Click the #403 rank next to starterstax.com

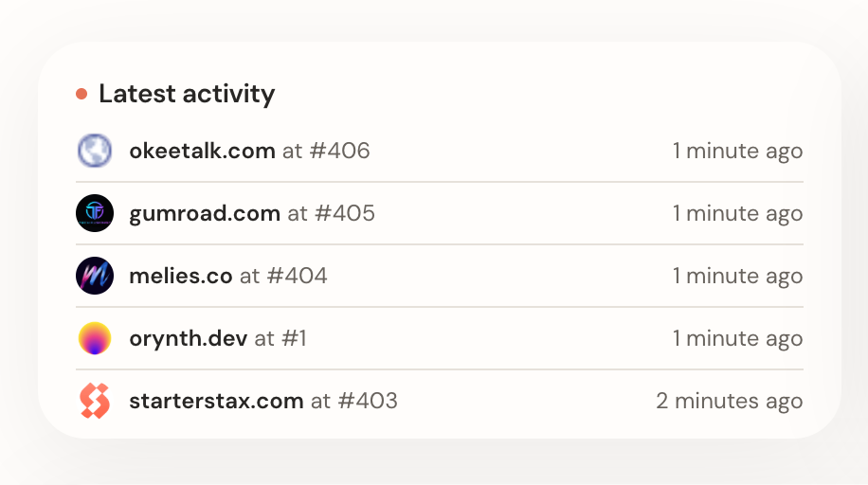click(368, 401)
